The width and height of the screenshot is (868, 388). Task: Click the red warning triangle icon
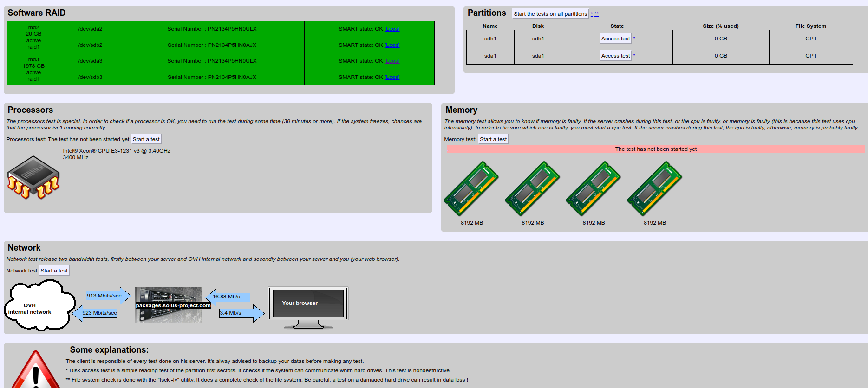[35, 370]
